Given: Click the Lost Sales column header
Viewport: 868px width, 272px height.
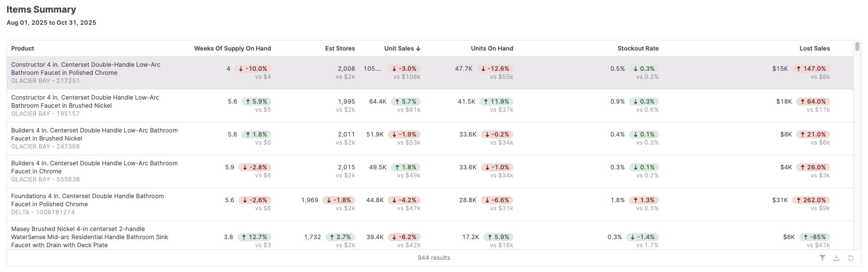Looking at the screenshot, I should tap(814, 49).
